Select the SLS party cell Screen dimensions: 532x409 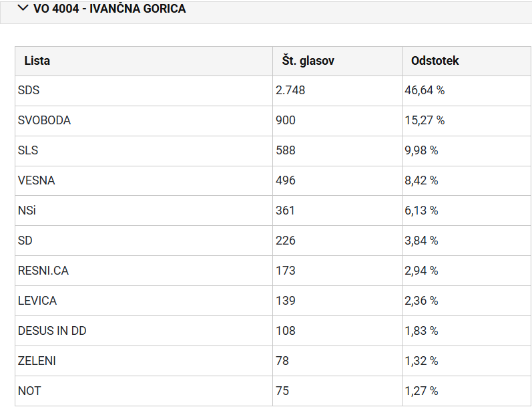(144, 151)
